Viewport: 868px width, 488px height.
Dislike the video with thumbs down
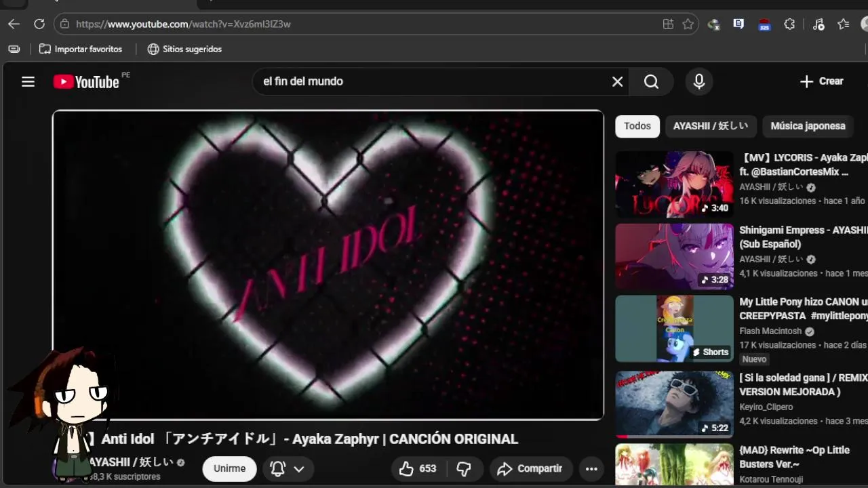pyautogui.click(x=465, y=468)
